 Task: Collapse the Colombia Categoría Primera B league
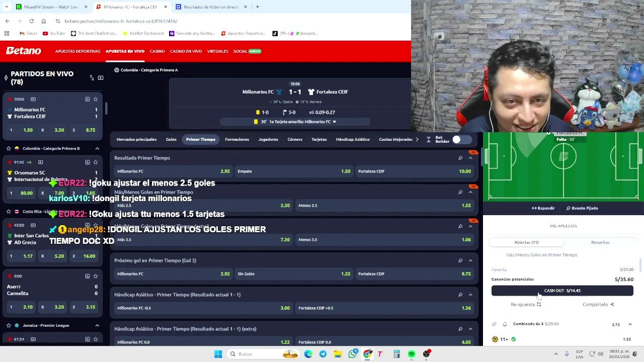(97, 148)
